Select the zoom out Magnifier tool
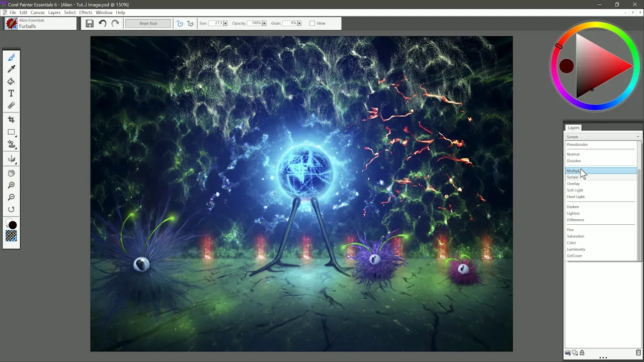644x362 pixels. coord(11,197)
